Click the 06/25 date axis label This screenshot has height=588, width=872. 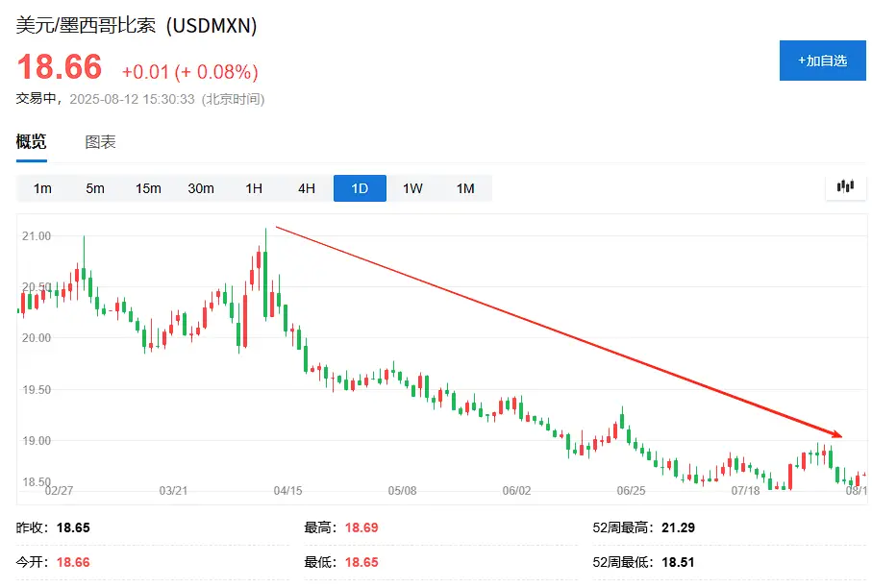(631, 491)
